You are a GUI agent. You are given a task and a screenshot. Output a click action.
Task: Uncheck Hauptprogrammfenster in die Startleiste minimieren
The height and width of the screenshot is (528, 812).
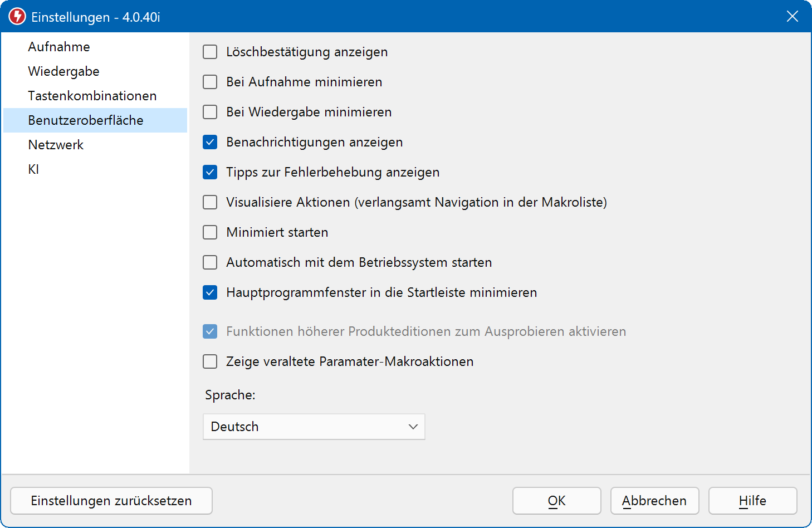coord(210,292)
